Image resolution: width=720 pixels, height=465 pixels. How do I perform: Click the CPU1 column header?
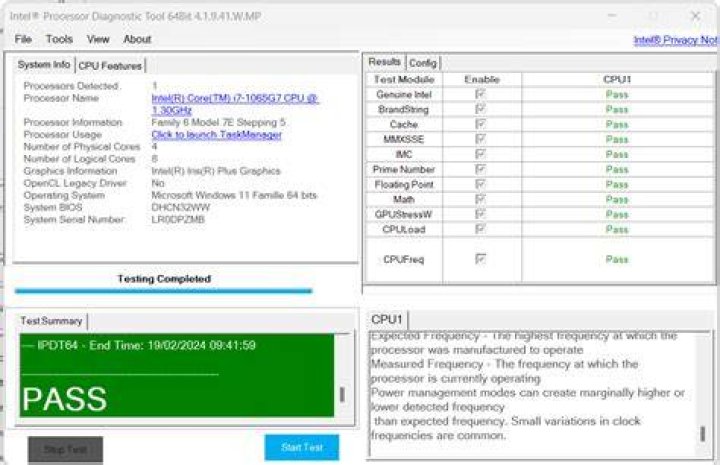[617, 79]
